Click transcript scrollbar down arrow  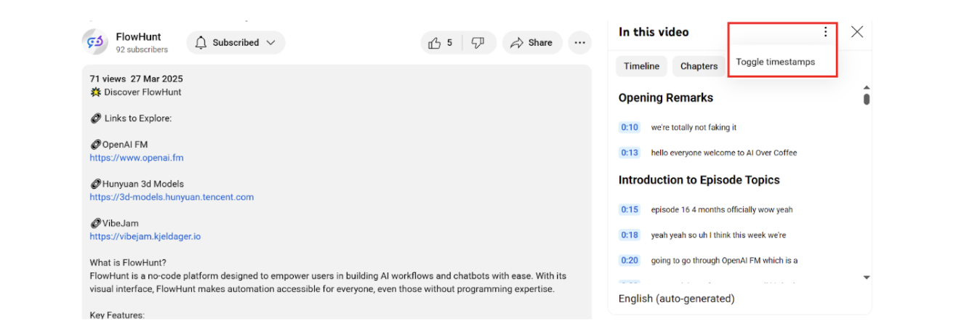click(867, 277)
